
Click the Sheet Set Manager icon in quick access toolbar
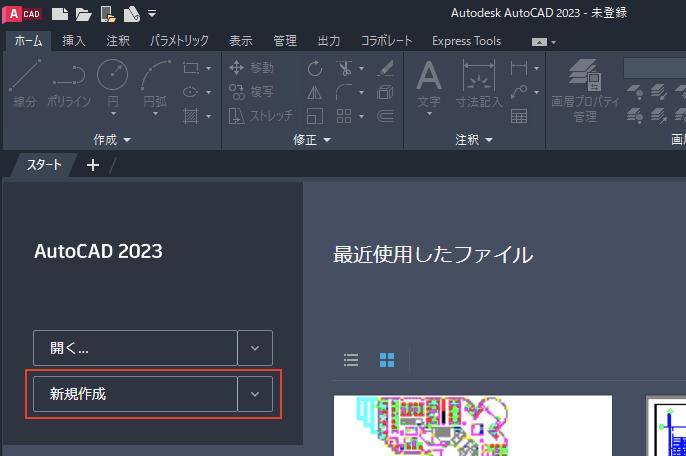tap(131, 14)
